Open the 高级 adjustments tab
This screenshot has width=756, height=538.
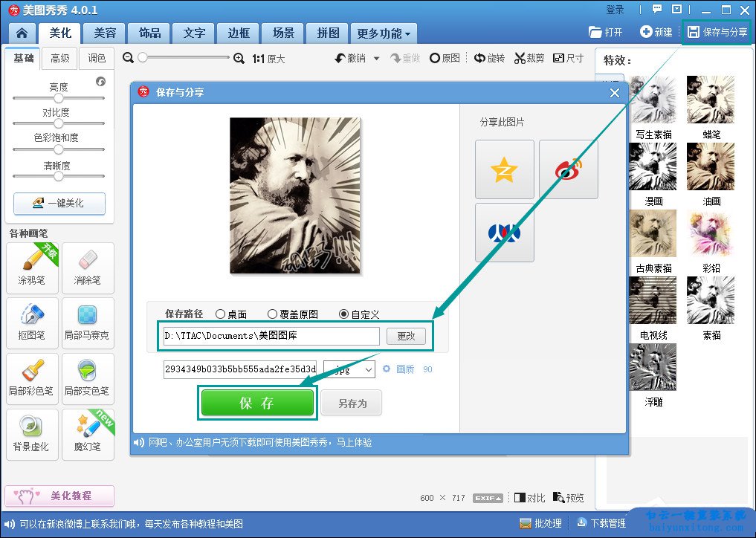[x=59, y=59]
